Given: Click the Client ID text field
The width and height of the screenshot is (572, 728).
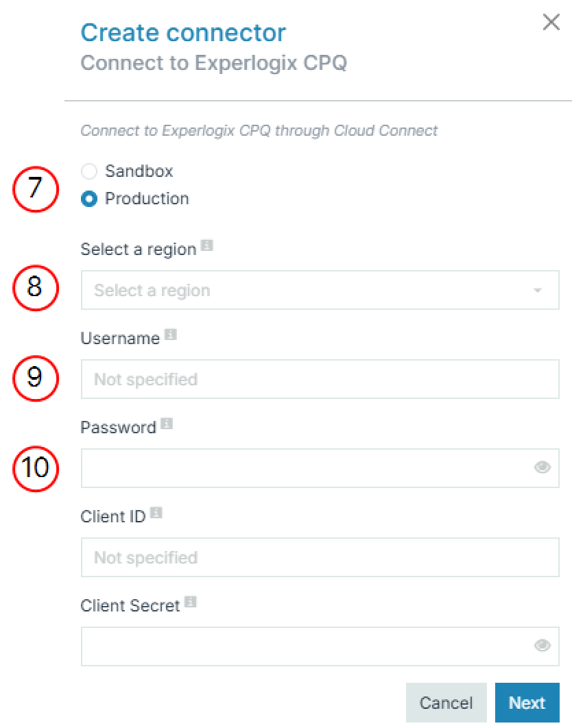Looking at the screenshot, I should pyautogui.click(x=320, y=557).
